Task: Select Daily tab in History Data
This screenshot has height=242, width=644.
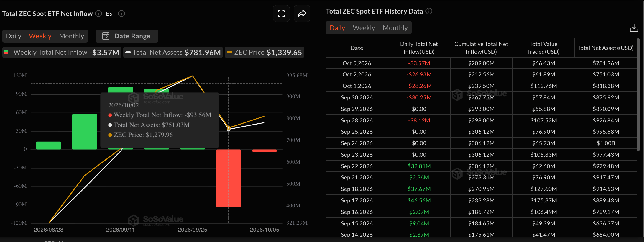Action: point(337,28)
